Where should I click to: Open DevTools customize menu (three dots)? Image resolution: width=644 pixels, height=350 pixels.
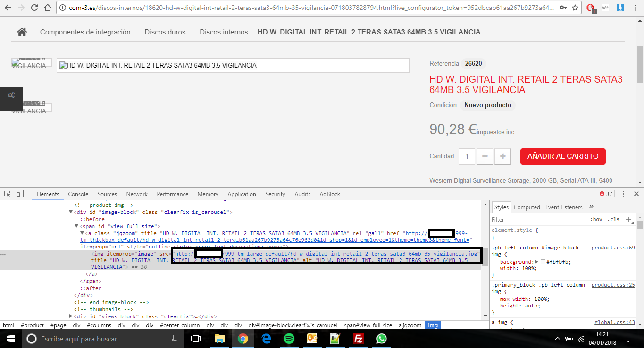coord(623,194)
